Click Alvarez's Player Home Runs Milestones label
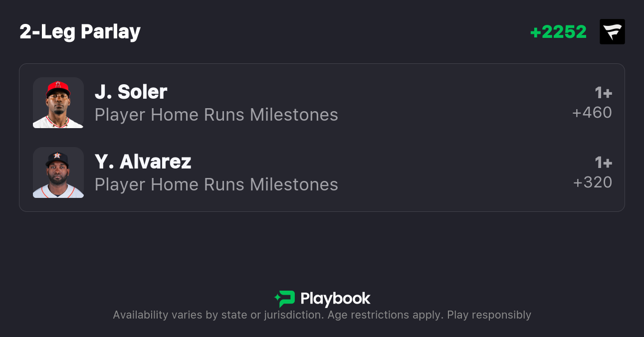This screenshot has height=337, width=644. click(x=216, y=184)
